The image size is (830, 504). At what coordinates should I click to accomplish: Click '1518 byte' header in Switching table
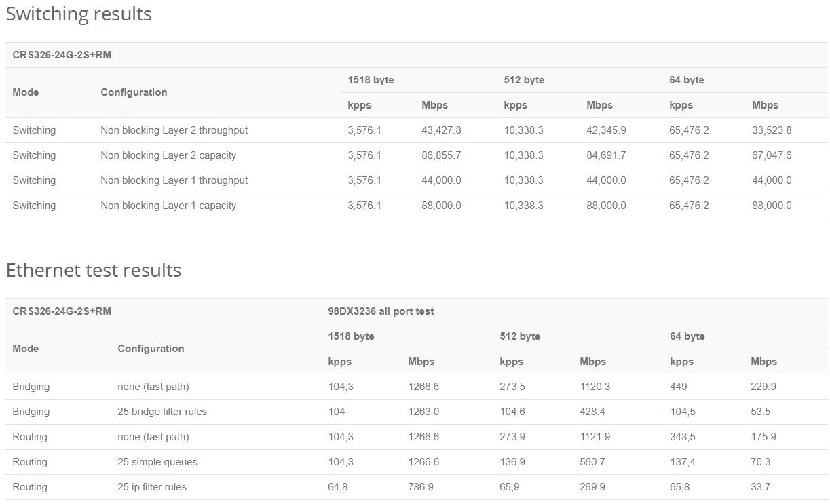point(371,80)
